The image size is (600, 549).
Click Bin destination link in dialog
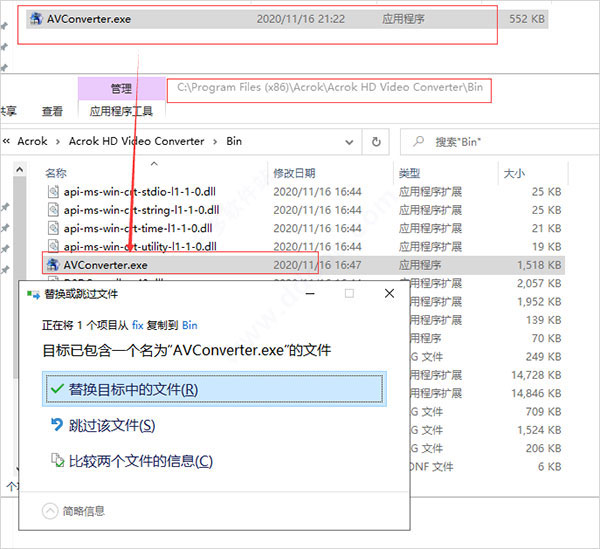coord(190,325)
